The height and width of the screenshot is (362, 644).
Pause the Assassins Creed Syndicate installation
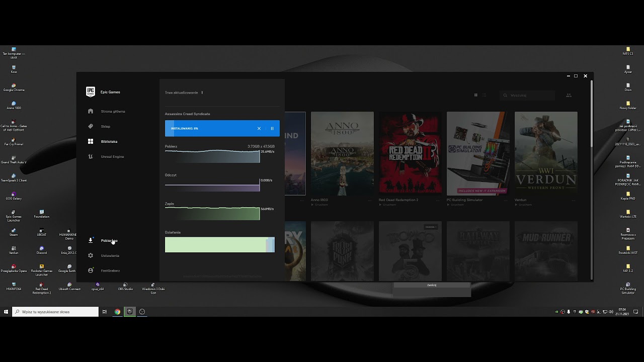coord(272,128)
